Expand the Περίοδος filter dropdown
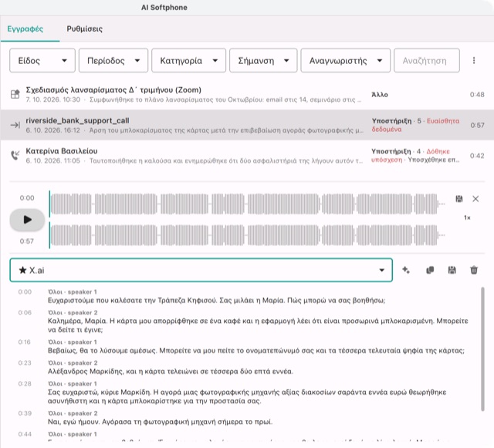This screenshot has width=494, height=448. pos(113,60)
